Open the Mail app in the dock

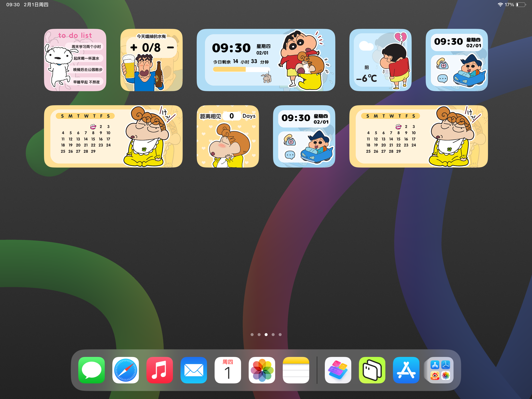(194, 370)
